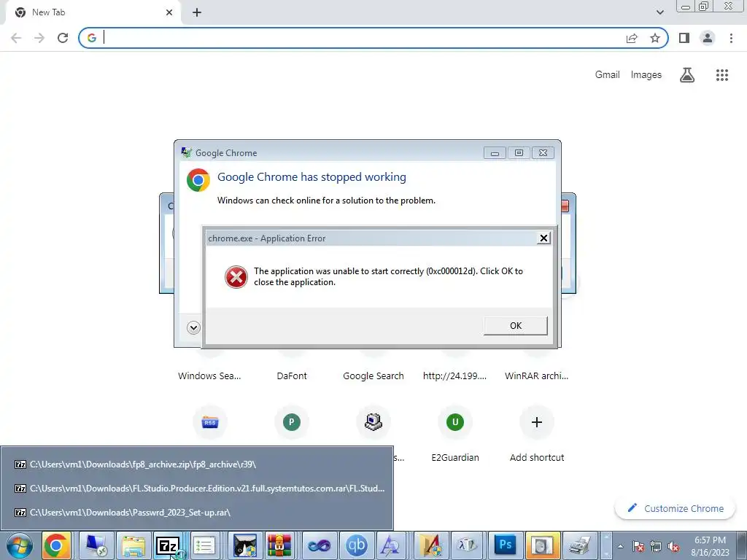The image size is (747, 560).
Task: Open the taskbar clock 6:57 PM
Action: pos(711,546)
